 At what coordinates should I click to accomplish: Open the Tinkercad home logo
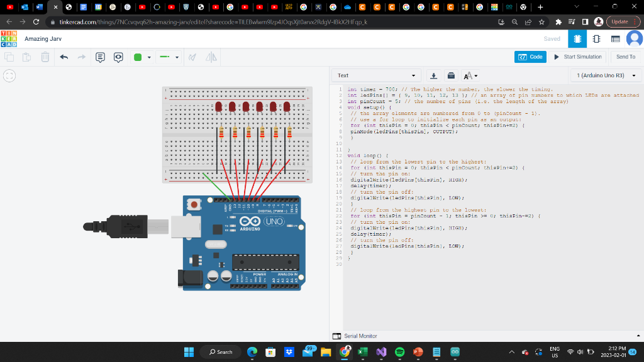pyautogui.click(x=9, y=38)
